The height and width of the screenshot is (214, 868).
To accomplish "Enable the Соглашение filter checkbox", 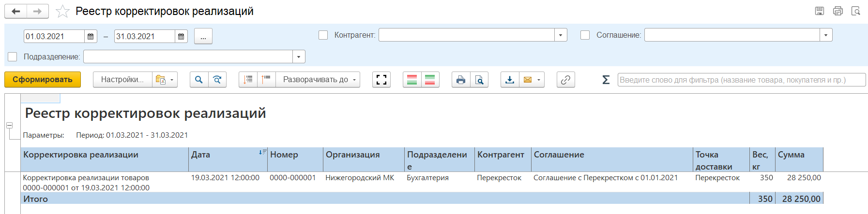I will pos(585,35).
